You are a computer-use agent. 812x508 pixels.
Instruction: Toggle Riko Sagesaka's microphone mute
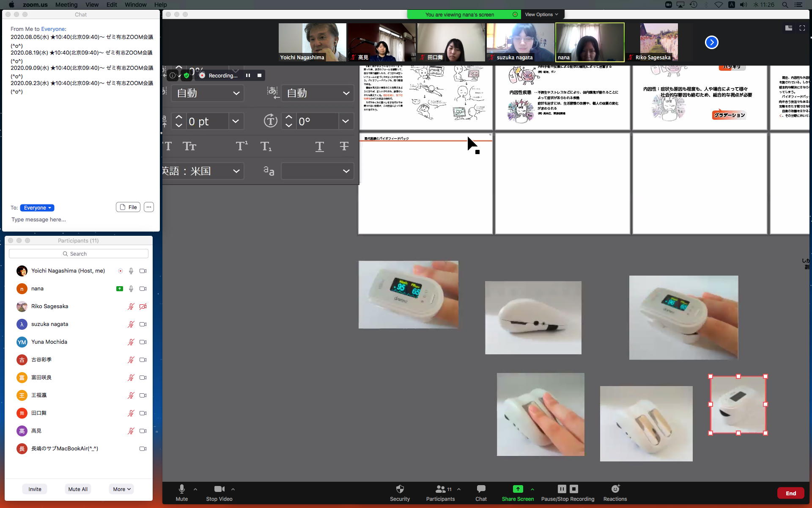[x=131, y=306]
